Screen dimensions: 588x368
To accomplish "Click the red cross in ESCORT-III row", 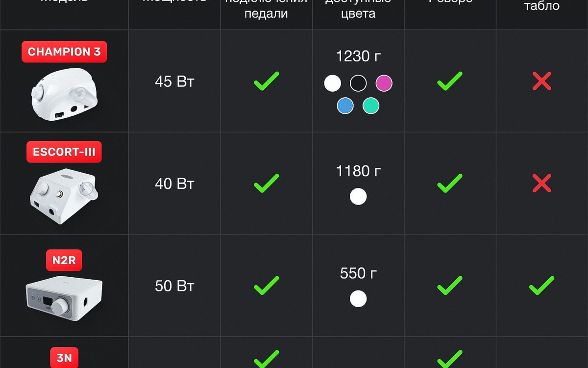I will coord(541,183).
